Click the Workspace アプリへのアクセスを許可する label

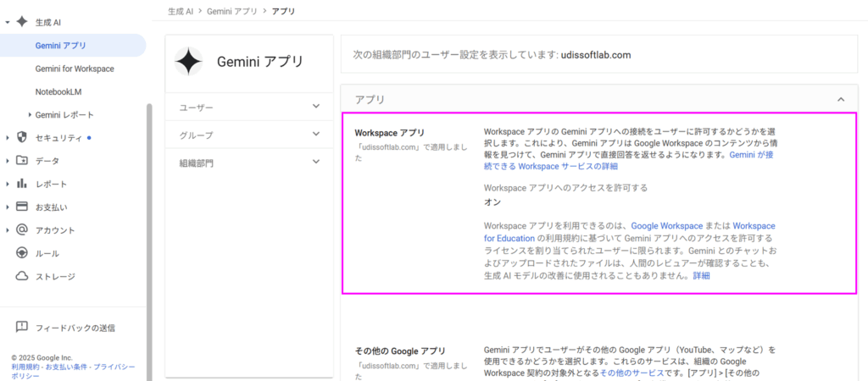pos(565,187)
